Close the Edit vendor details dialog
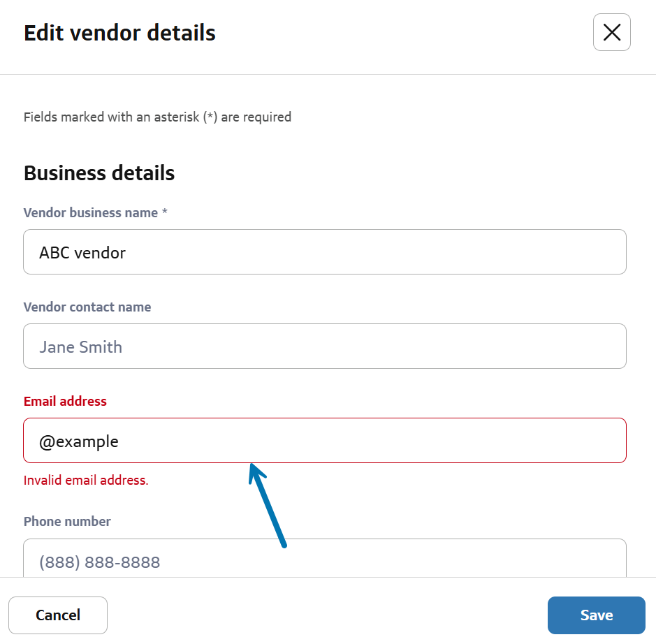 [611, 32]
